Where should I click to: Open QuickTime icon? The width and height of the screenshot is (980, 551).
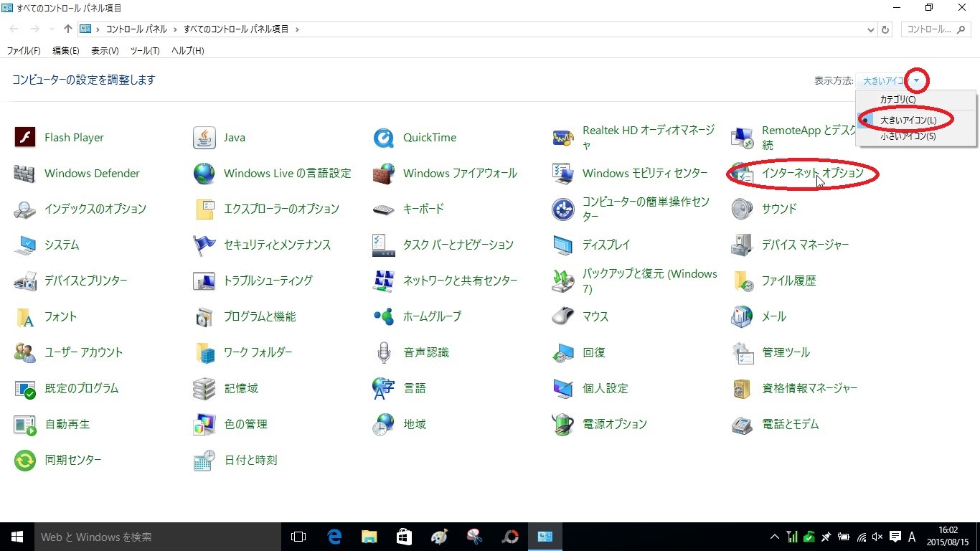[x=384, y=137]
